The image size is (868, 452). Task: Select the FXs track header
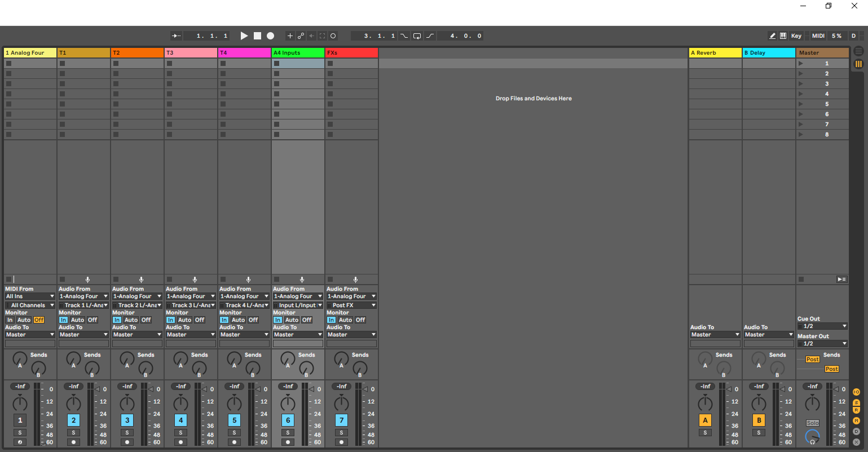tap(351, 53)
